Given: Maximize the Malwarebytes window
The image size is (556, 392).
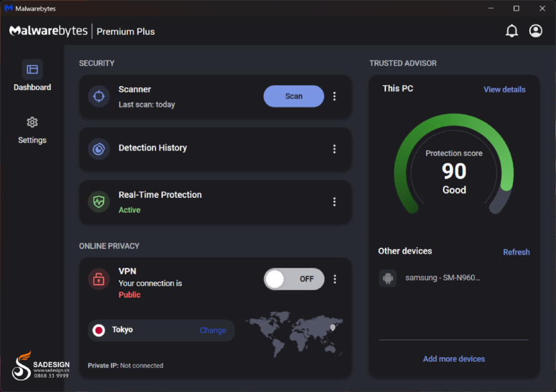Looking at the screenshot, I should [516, 8].
